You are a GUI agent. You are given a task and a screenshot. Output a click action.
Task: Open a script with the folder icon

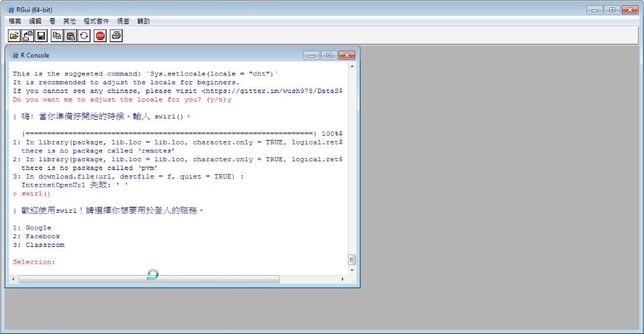pyautogui.click(x=14, y=36)
